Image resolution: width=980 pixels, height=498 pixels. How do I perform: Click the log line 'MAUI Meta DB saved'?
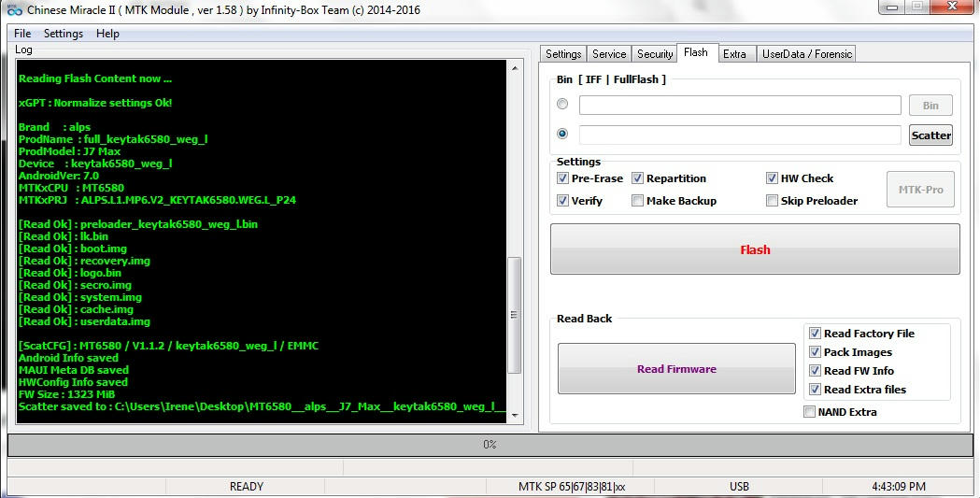73,370
